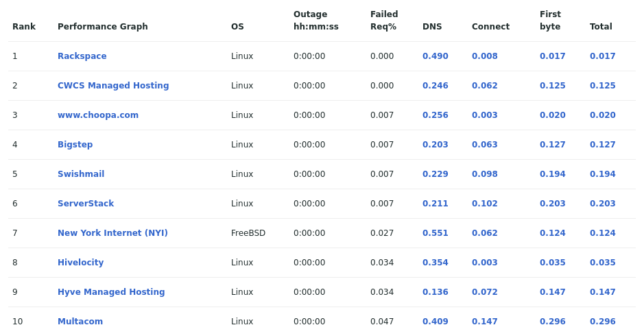Open the Hyve Managed Hosting link

[111, 292]
